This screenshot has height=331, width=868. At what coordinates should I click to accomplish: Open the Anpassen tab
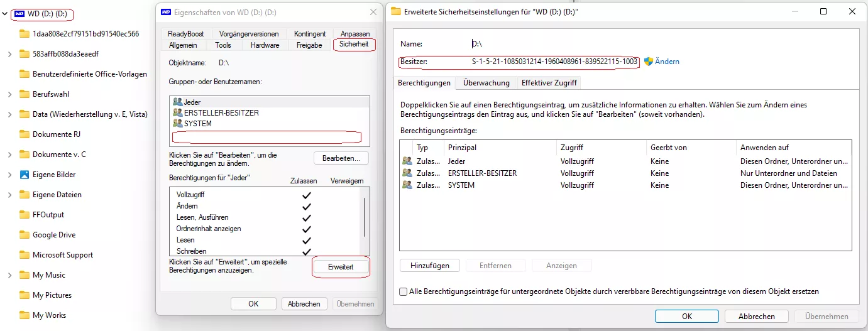(x=355, y=34)
